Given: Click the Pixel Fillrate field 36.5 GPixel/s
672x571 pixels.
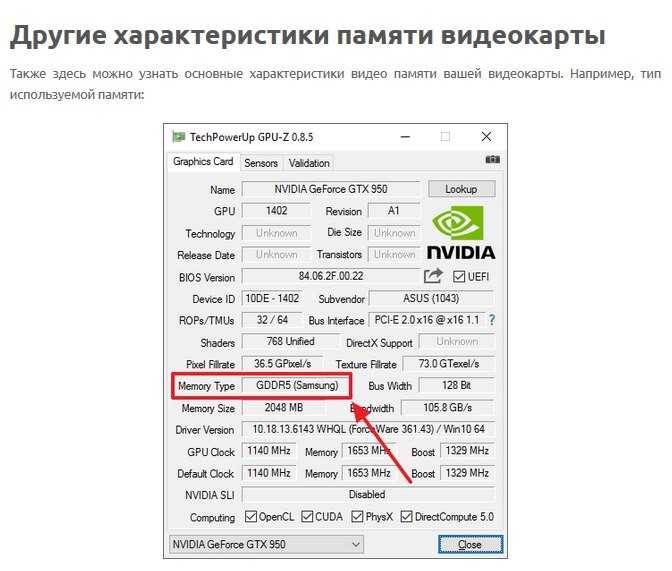Looking at the screenshot, I should 282,364.
